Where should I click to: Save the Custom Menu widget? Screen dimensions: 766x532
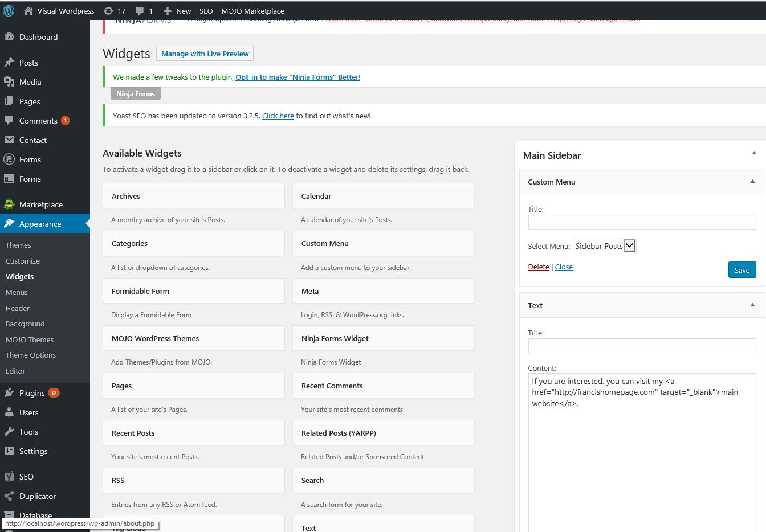742,270
